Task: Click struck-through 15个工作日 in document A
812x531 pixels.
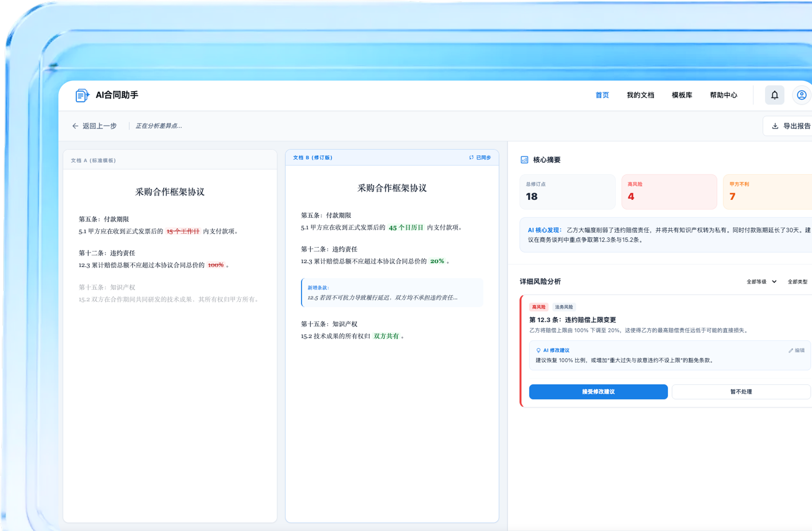Action: tap(183, 231)
